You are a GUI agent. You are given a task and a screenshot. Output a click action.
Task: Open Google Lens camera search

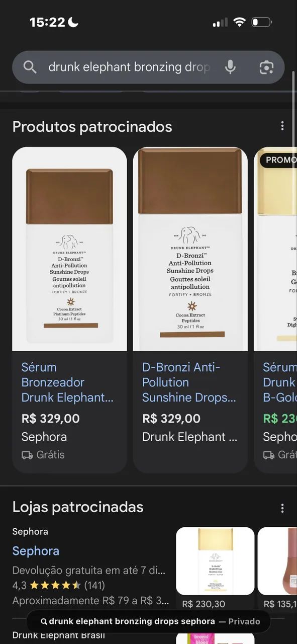(266, 67)
